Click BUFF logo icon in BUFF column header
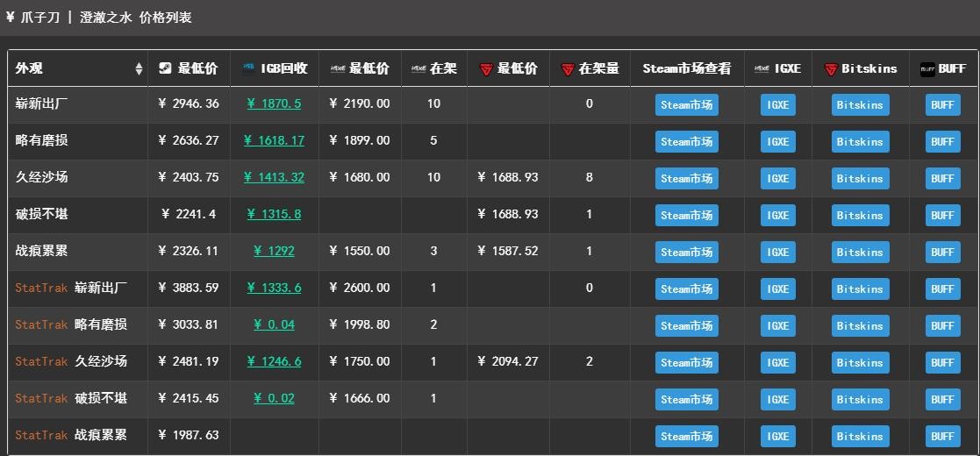 pos(927,69)
